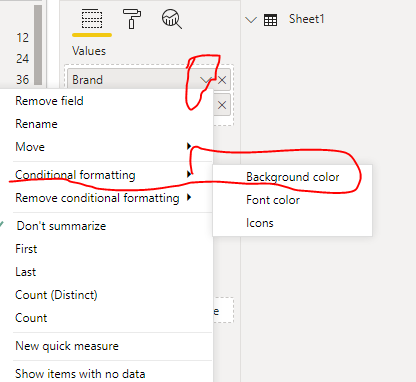Select the First aggregation
The width and height of the screenshot is (416, 382).
click(x=26, y=249)
